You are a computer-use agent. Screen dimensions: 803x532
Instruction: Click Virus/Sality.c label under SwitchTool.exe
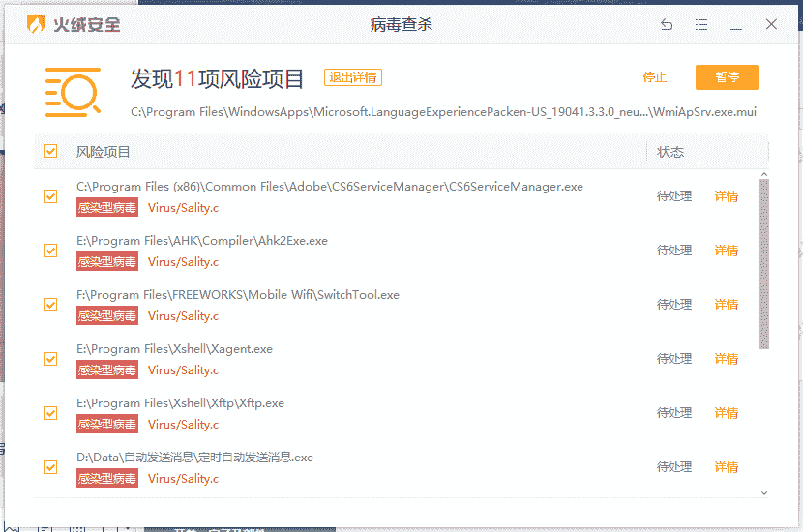pyautogui.click(x=184, y=316)
